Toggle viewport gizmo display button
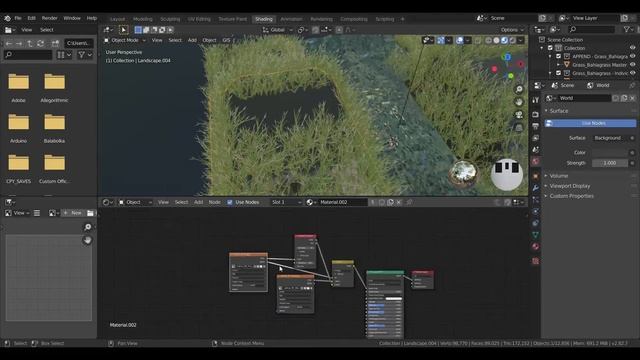The width and height of the screenshot is (640, 360). click(441, 40)
